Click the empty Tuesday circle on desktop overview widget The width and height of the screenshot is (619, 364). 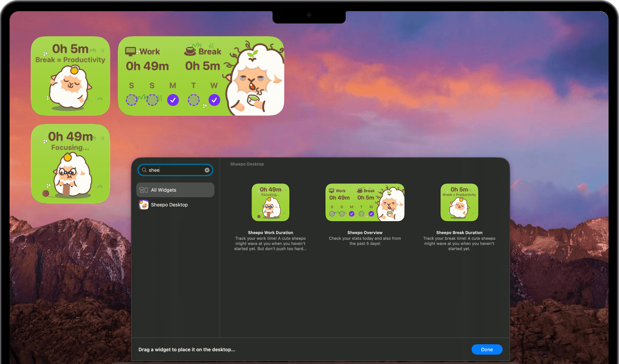[193, 100]
